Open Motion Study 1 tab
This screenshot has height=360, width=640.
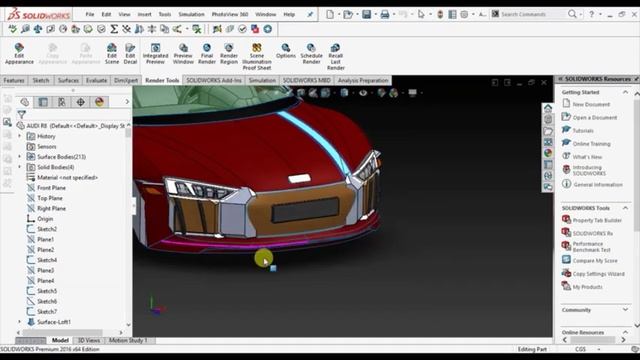128,340
